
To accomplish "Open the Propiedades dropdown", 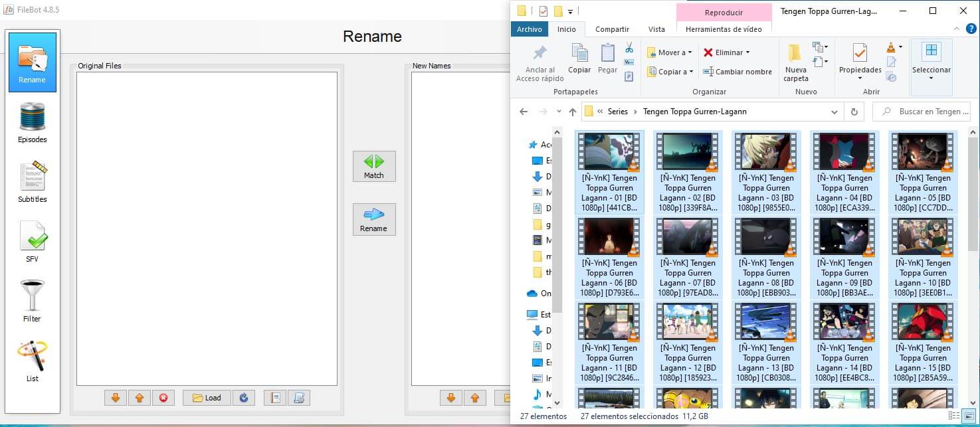I will click(860, 78).
